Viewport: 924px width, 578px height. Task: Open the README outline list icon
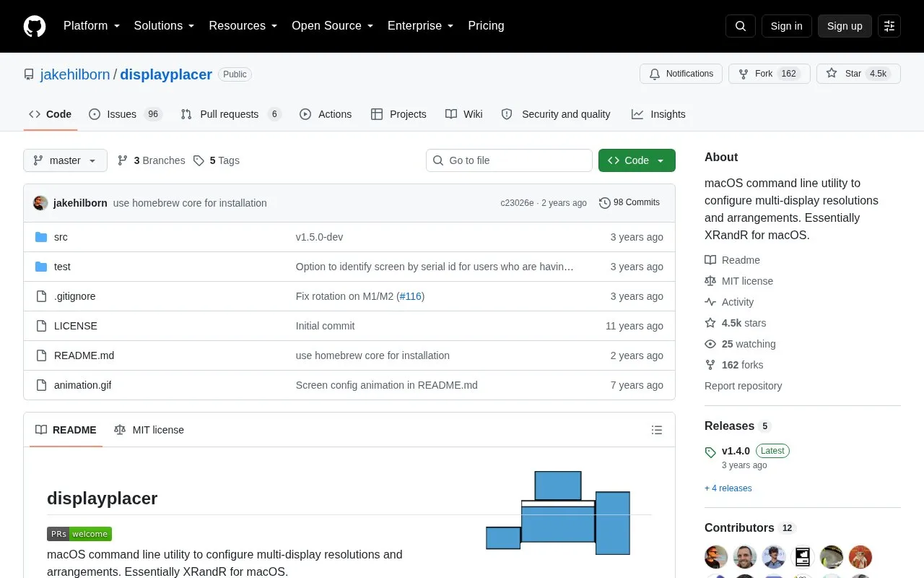tap(657, 430)
